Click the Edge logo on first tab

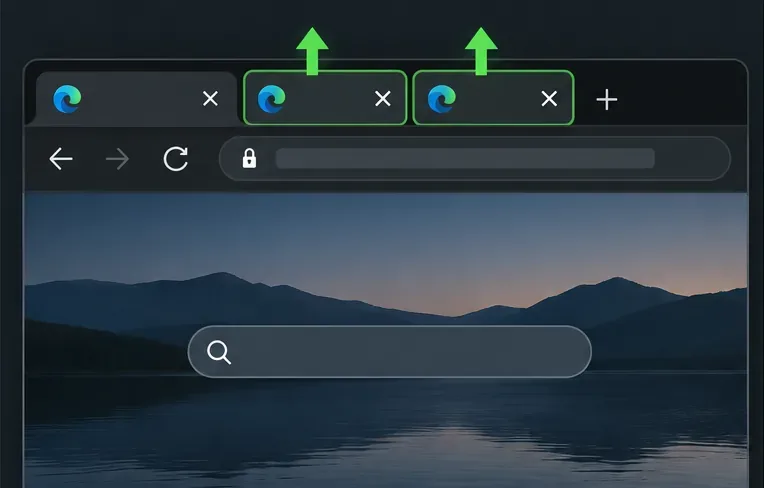pyautogui.click(x=67, y=99)
